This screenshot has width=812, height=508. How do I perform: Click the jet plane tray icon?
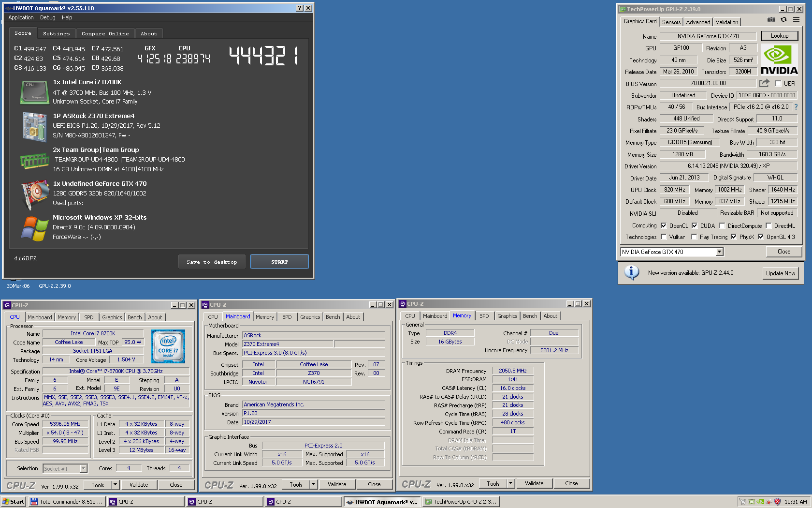742,502
